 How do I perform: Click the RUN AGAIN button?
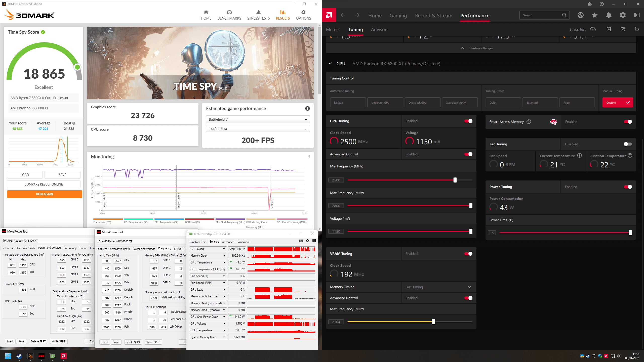click(45, 194)
